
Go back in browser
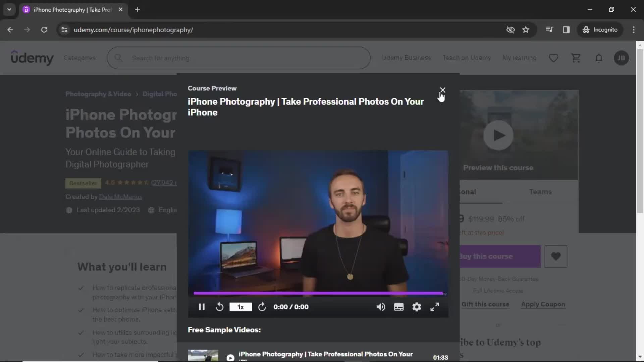tap(10, 30)
